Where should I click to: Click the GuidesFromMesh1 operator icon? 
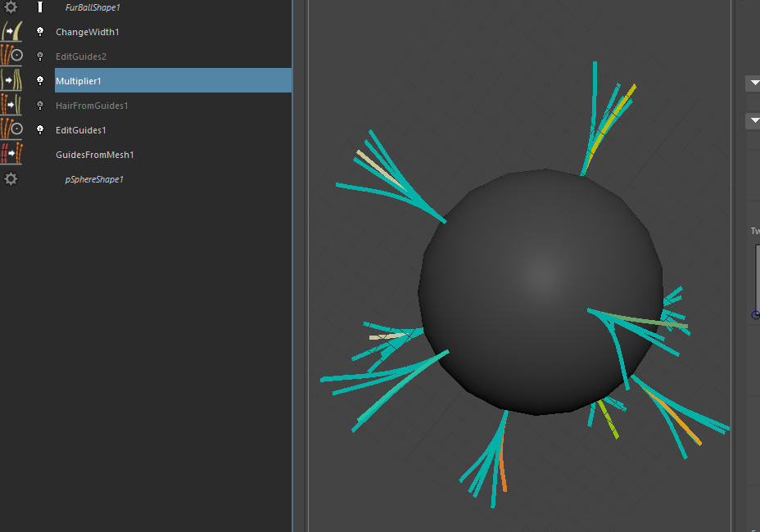click(11, 155)
